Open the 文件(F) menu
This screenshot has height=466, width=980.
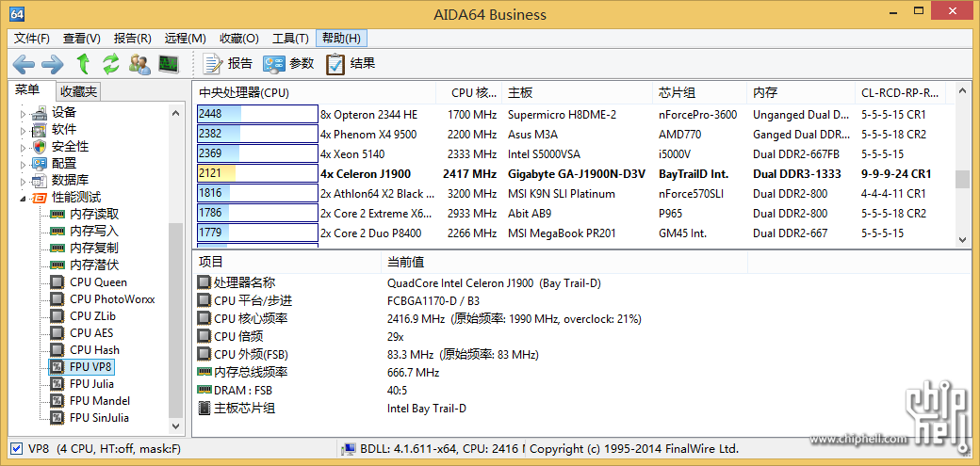pos(32,38)
